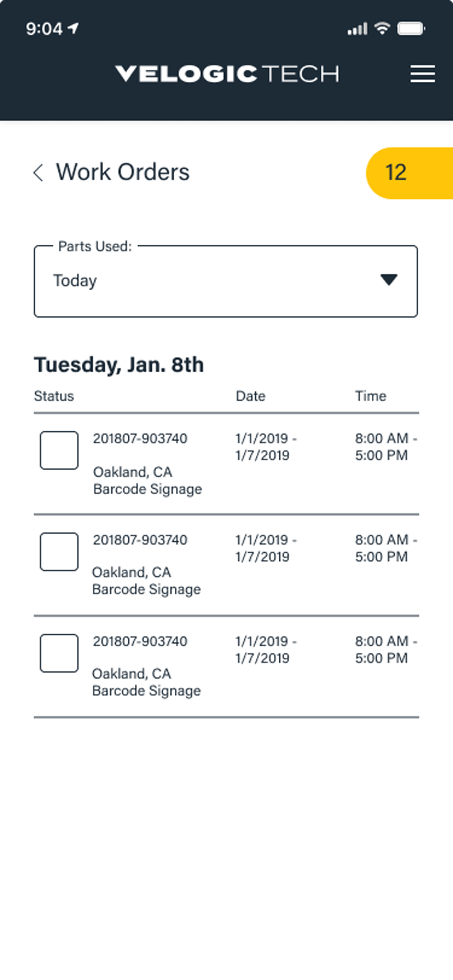Select the Tuesday, Jan. 8th heading
This screenshot has height=980, width=453.
(119, 365)
